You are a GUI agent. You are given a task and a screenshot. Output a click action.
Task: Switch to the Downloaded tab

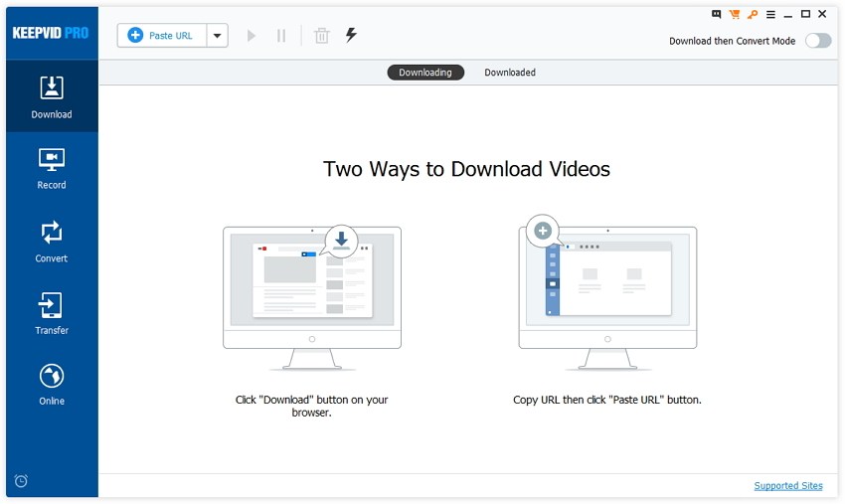(x=510, y=73)
